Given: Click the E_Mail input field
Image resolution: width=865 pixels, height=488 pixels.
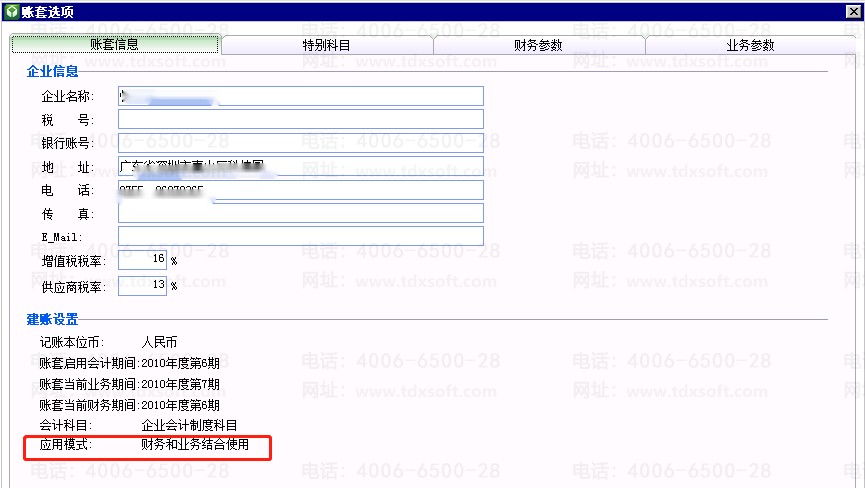Looking at the screenshot, I should 300,236.
